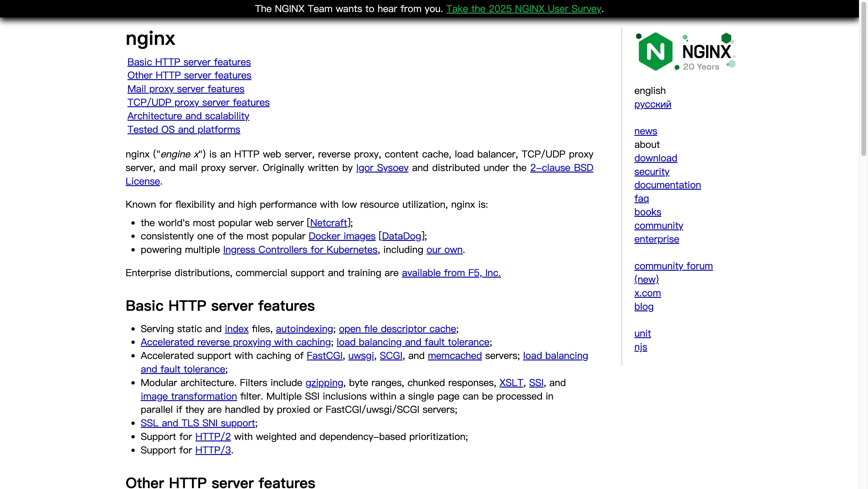Open Tested OS and platforms link
The image size is (868, 489).
coord(184,129)
